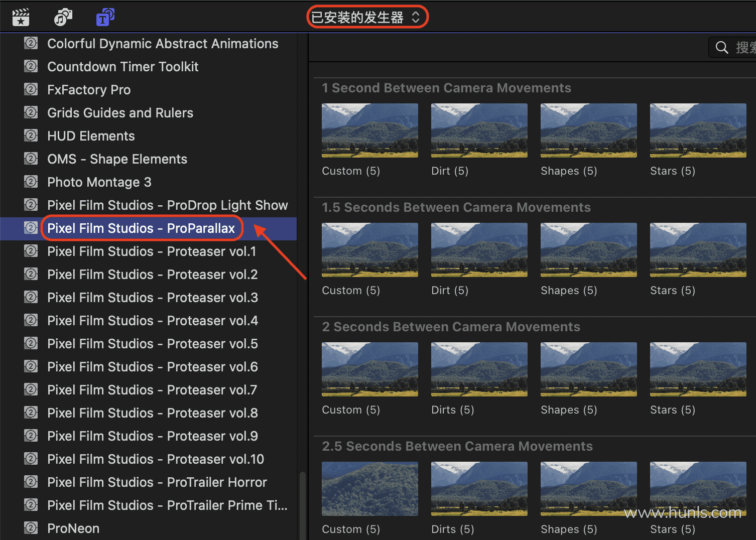Select Custom (5) thumbnail under 2.5 Seconds
756x540 pixels.
pyautogui.click(x=370, y=489)
